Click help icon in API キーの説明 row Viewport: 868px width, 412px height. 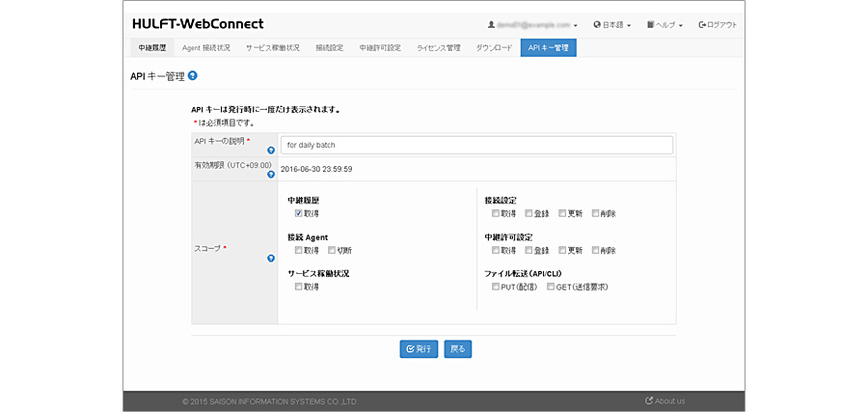(x=271, y=151)
